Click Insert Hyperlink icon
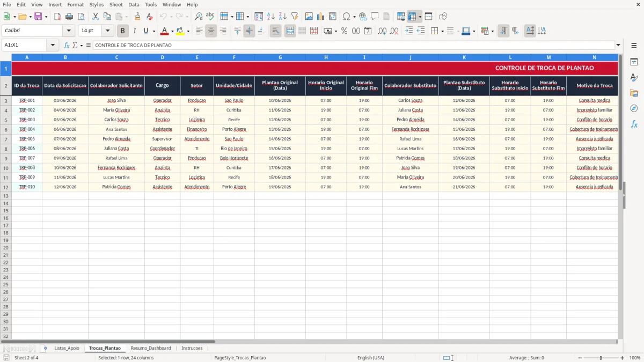Image resolution: width=644 pixels, height=362 pixels. click(363, 17)
